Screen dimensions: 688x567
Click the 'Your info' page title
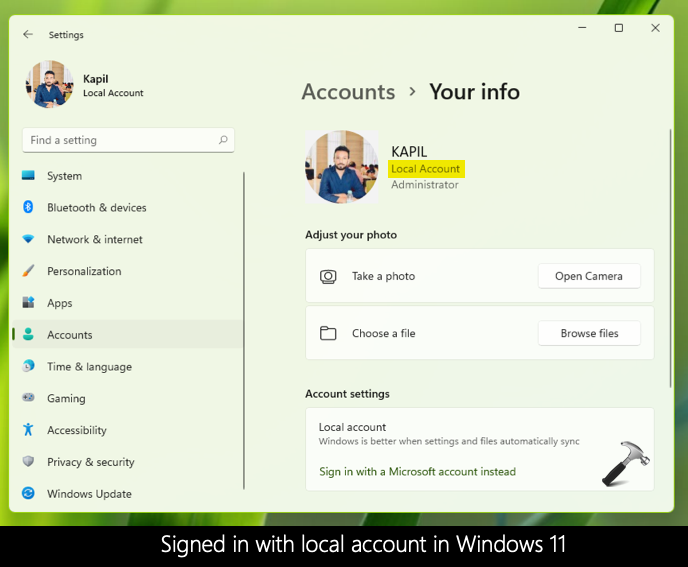coord(474,92)
